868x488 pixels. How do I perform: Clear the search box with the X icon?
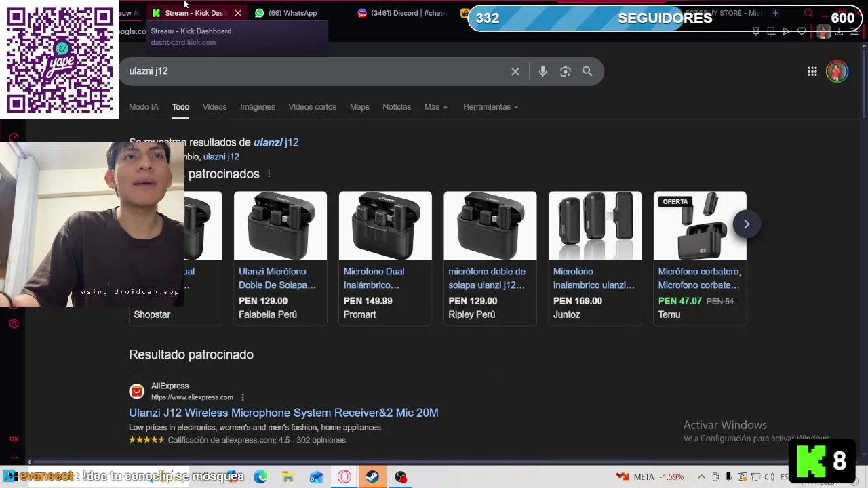pyautogui.click(x=515, y=71)
